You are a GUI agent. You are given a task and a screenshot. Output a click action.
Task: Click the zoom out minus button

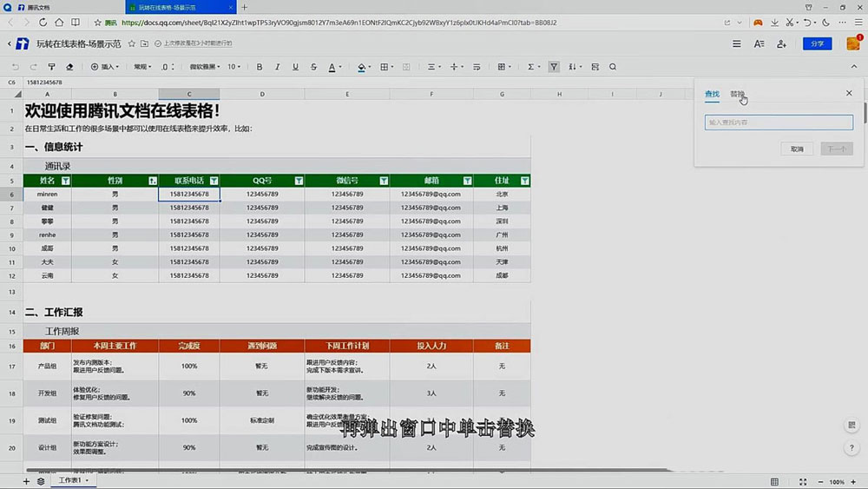820,482
